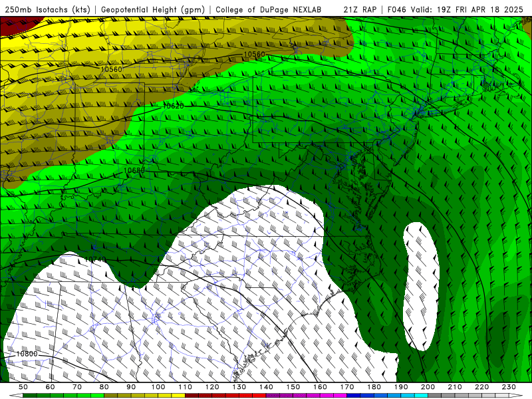Viewport: 532px width, 399px height.
Task: Click the 10680 height contour label
Action: pyautogui.click(x=134, y=170)
